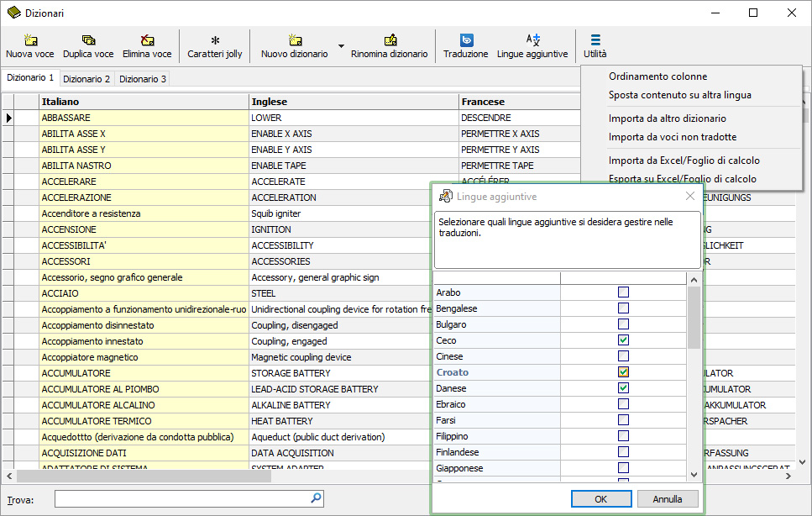The image size is (812, 516).
Task: Expand the Nuovo dizionario dropdown arrow
Action: pyautogui.click(x=341, y=46)
